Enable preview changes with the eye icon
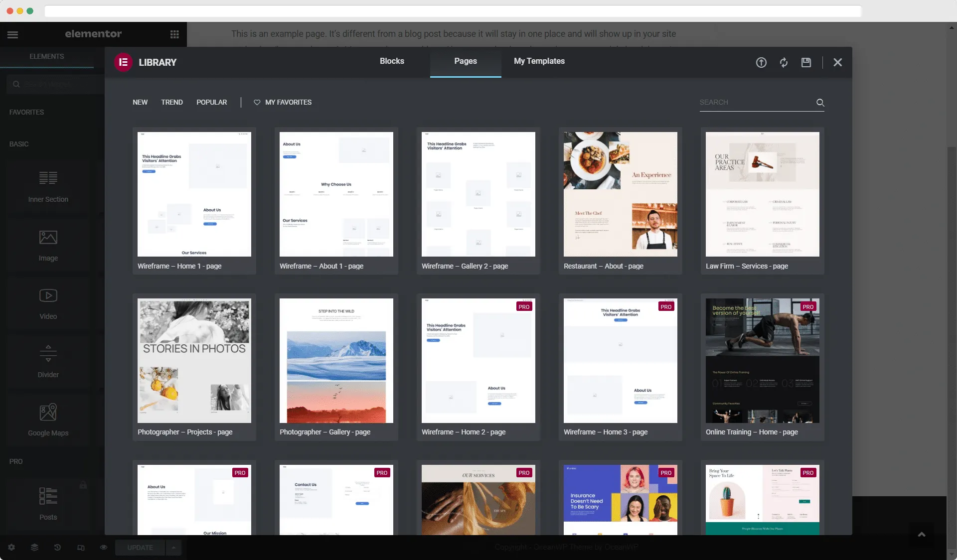 pos(103,547)
